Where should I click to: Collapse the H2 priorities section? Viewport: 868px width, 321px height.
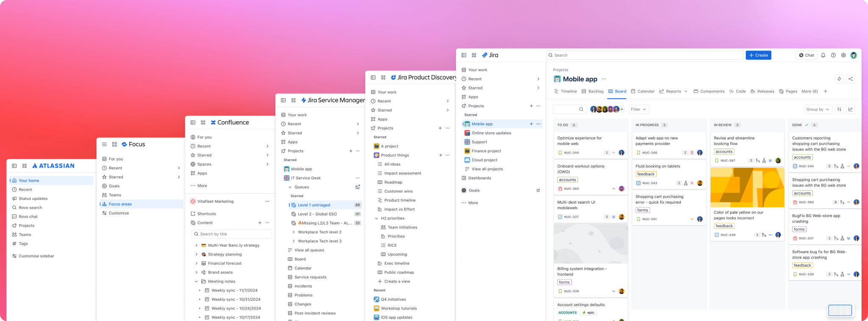[x=376, y=219]
